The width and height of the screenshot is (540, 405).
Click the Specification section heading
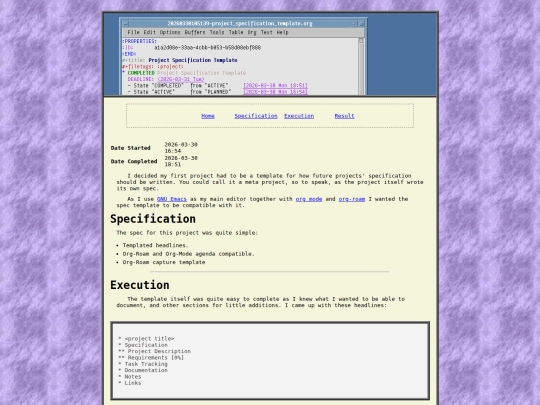153,219
